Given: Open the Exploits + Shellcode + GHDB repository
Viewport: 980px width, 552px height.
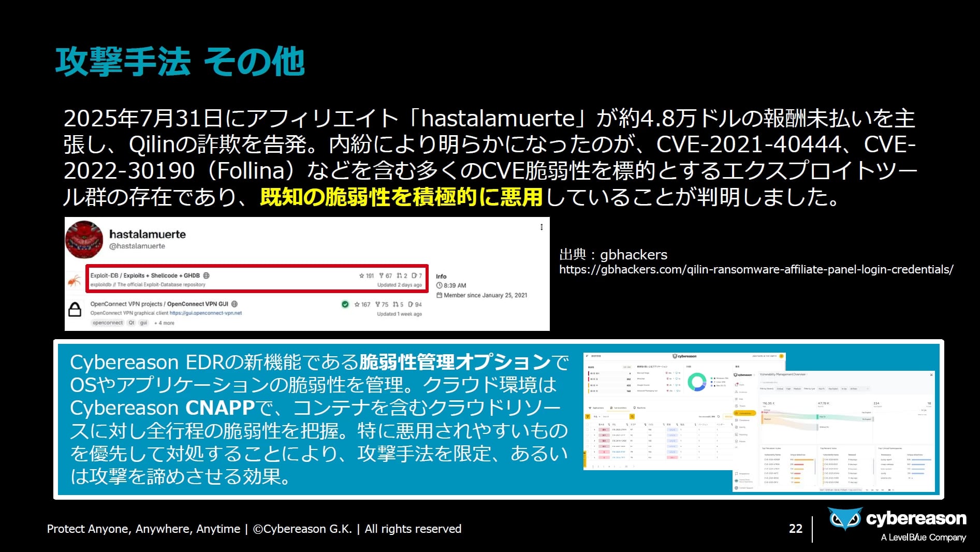Looking at the screenshot, I should pos(161,275).
